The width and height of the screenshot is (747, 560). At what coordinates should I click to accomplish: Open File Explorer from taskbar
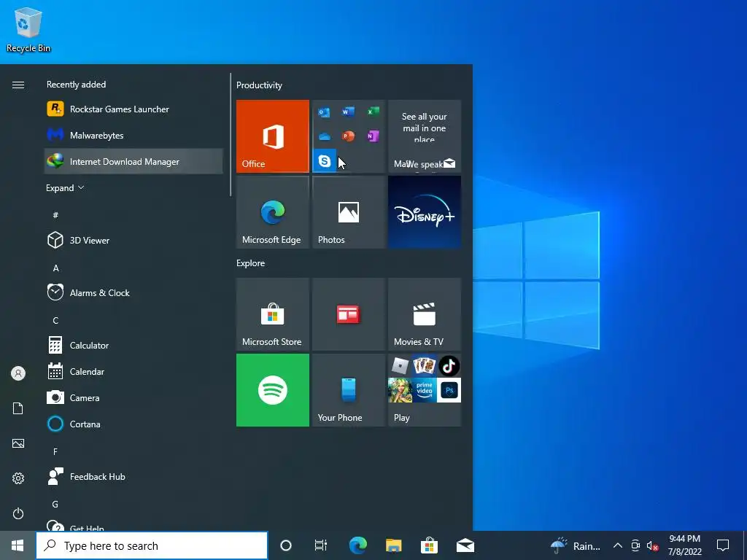click(393, 545)
